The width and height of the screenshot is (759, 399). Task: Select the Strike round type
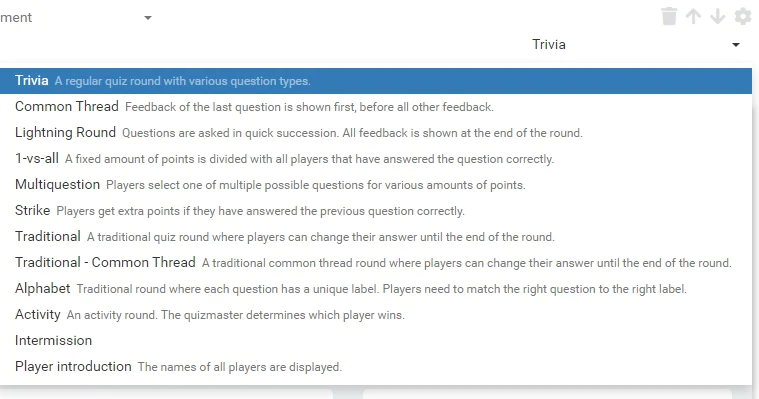click(376, 211)
